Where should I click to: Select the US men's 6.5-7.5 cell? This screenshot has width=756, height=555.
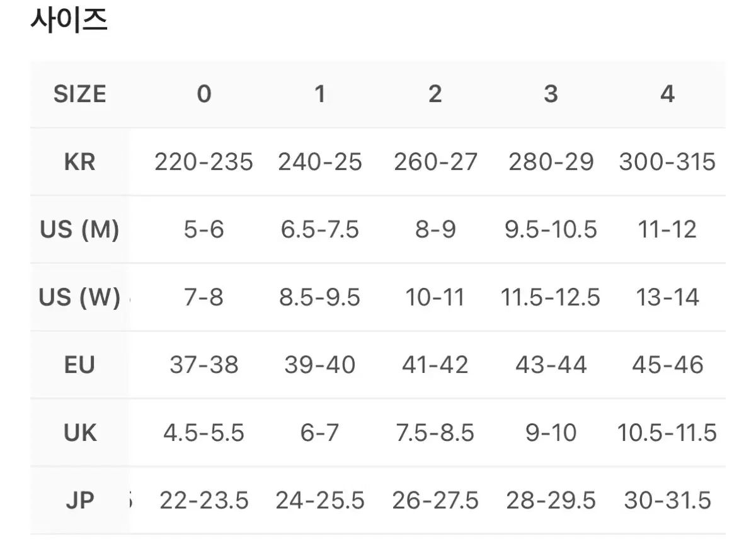point(320,230)
